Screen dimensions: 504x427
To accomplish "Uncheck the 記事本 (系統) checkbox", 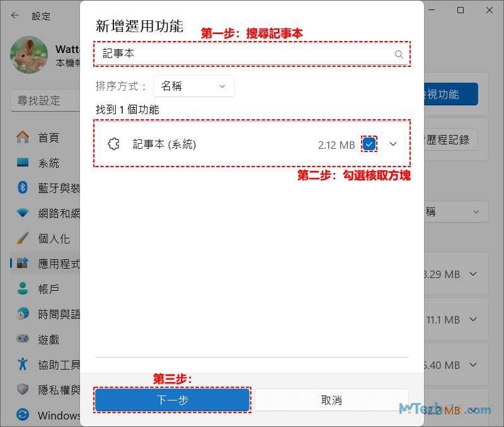I will (x=370, y=144).
